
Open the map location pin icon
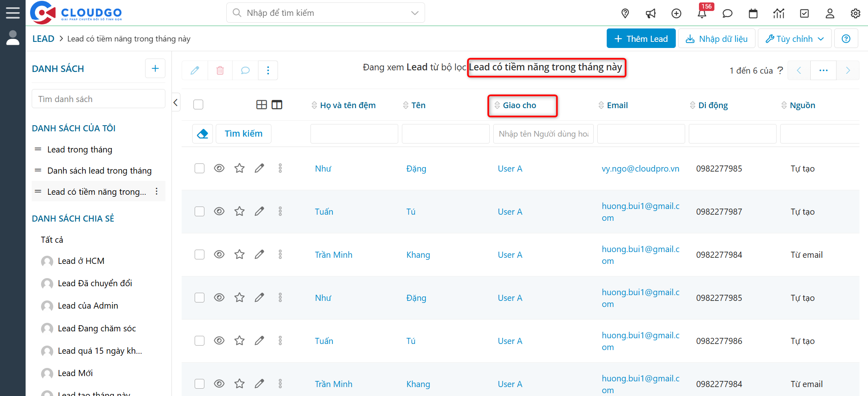point(625,14)
